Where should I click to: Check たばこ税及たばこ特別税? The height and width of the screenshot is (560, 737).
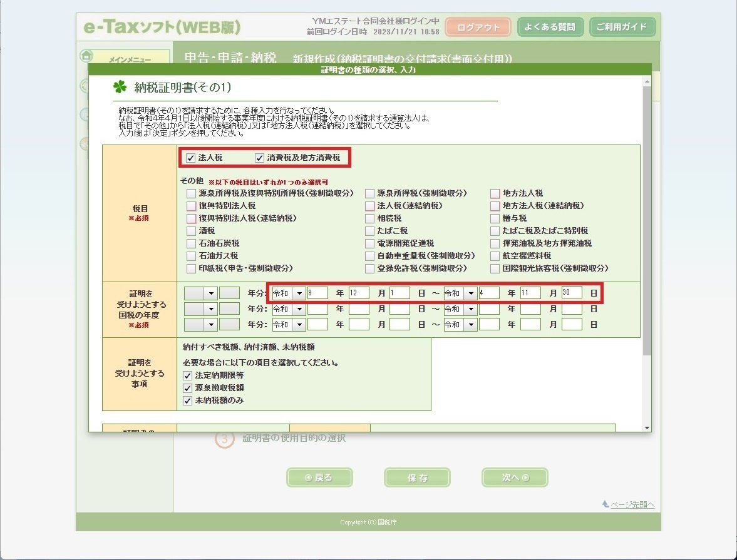pos(495,231)
